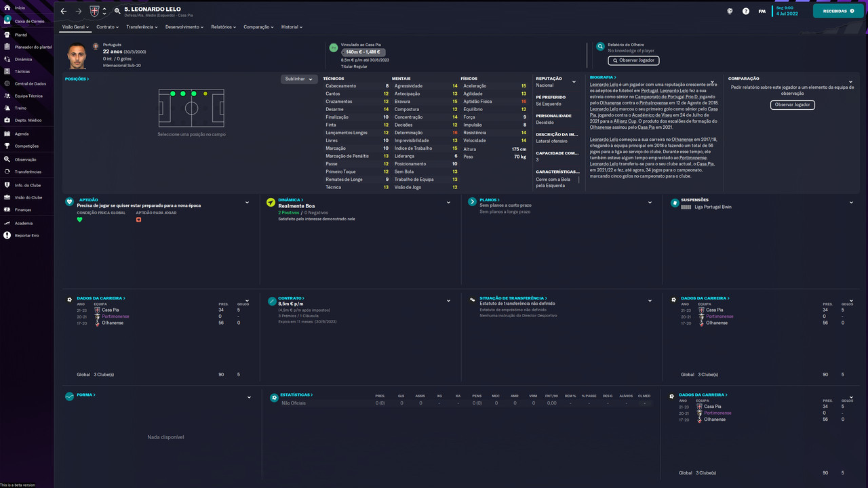Click Observar Jogador under Relatório do Olheiro

(633, 60)
